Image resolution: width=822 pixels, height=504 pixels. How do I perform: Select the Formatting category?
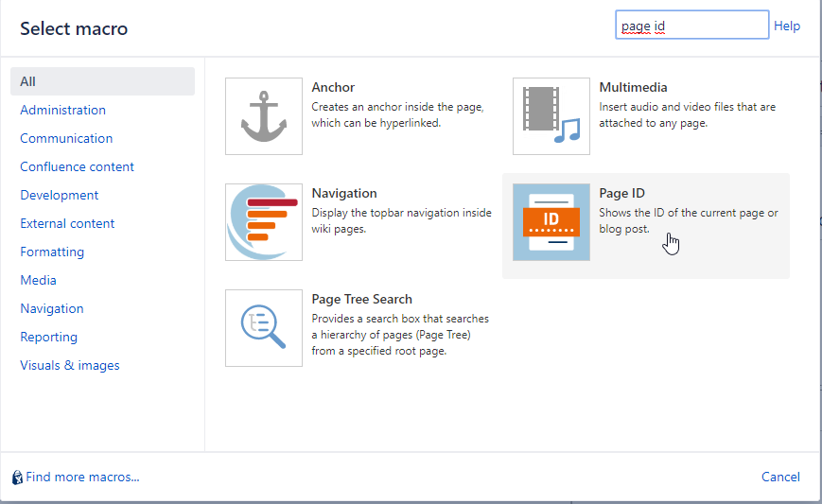[52, 252]
